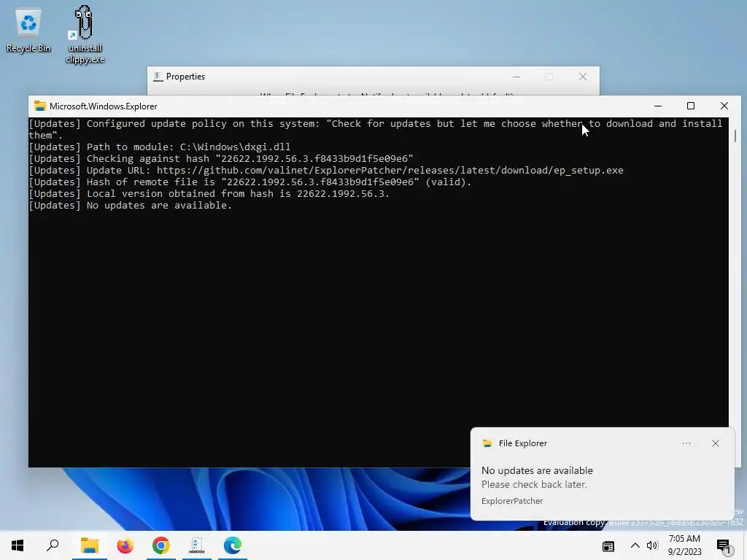747x560 pixels.
Task: Click the ExplorerPatcher label in the toast
Action: coord(512,501)
